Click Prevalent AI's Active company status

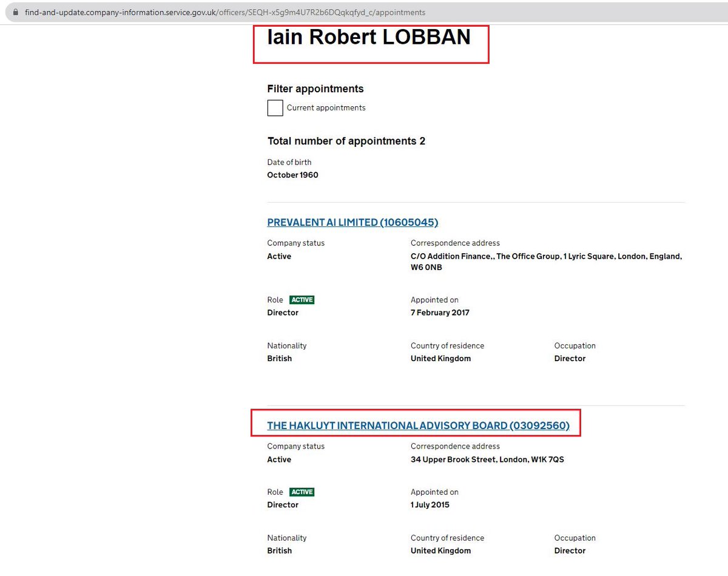[279, 256]
